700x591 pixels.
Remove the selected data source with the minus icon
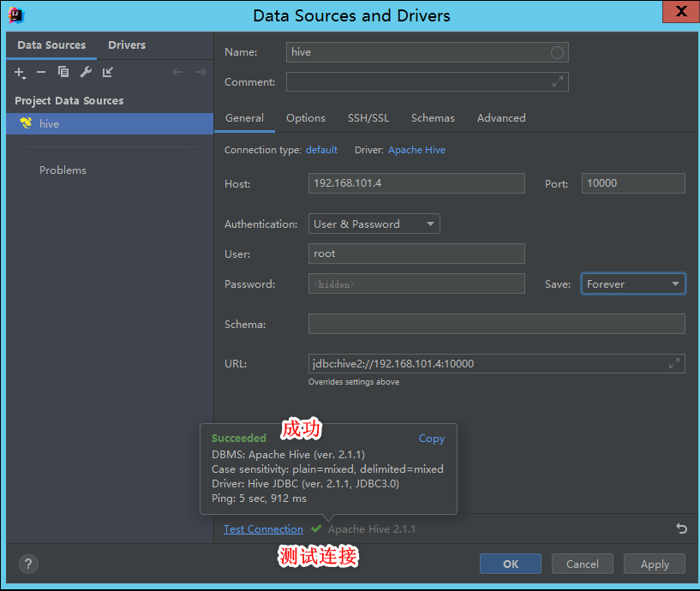pyautogui.click(x=41, y=72)
